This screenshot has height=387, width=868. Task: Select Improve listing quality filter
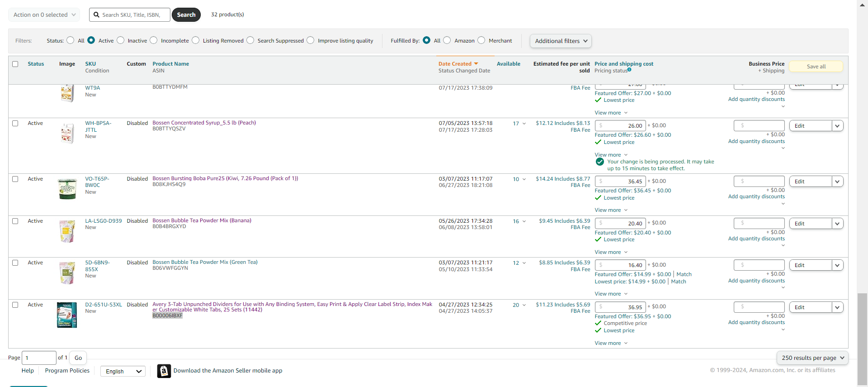pos(311,40)
